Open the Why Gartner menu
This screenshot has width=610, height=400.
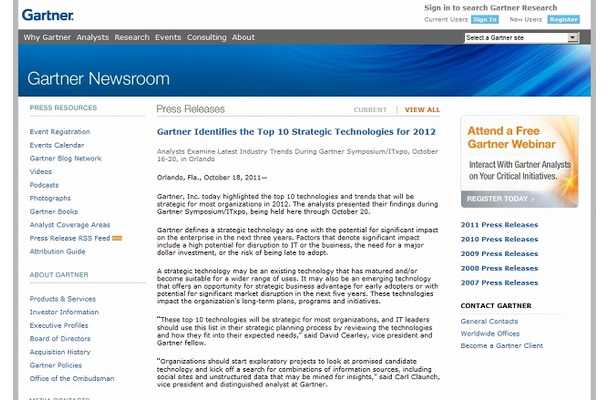click(x=47, y=37)
